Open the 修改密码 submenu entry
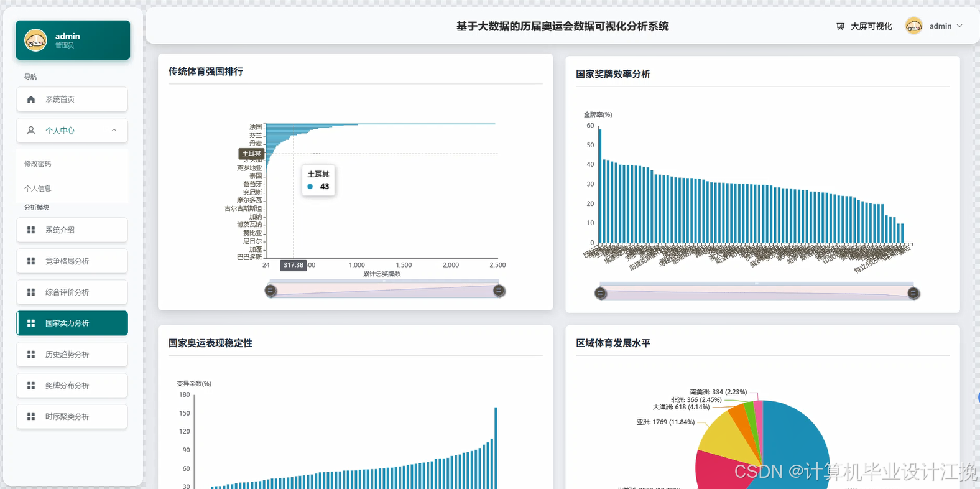 coord(72,164)
